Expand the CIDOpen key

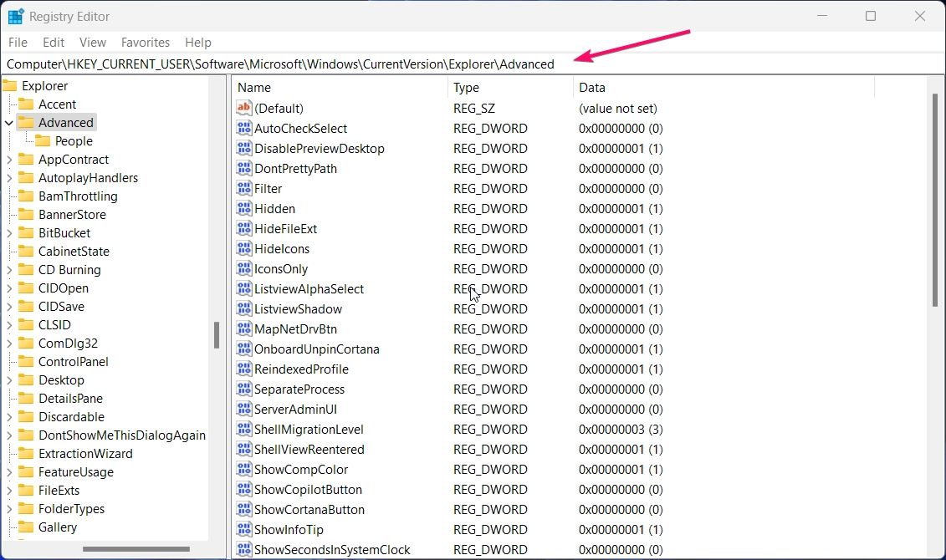9,288
